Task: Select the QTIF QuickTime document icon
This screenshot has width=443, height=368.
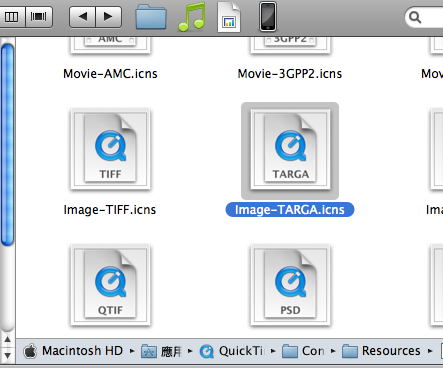Action: click(110, 285)
